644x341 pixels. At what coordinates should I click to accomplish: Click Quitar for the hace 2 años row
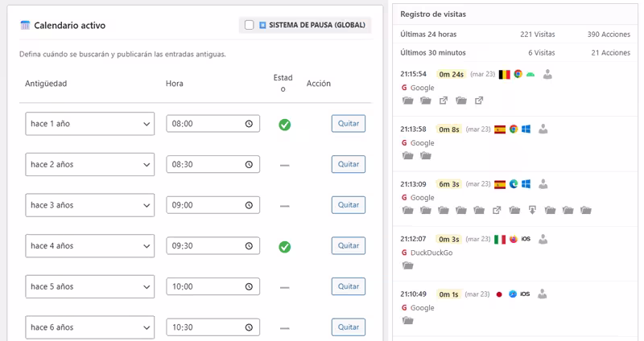click(348, 164)
